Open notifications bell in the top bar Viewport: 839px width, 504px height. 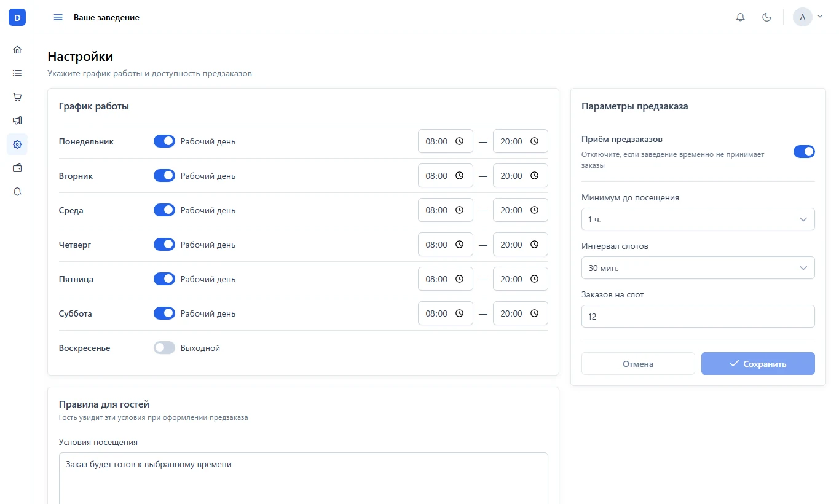click(741, 17)
